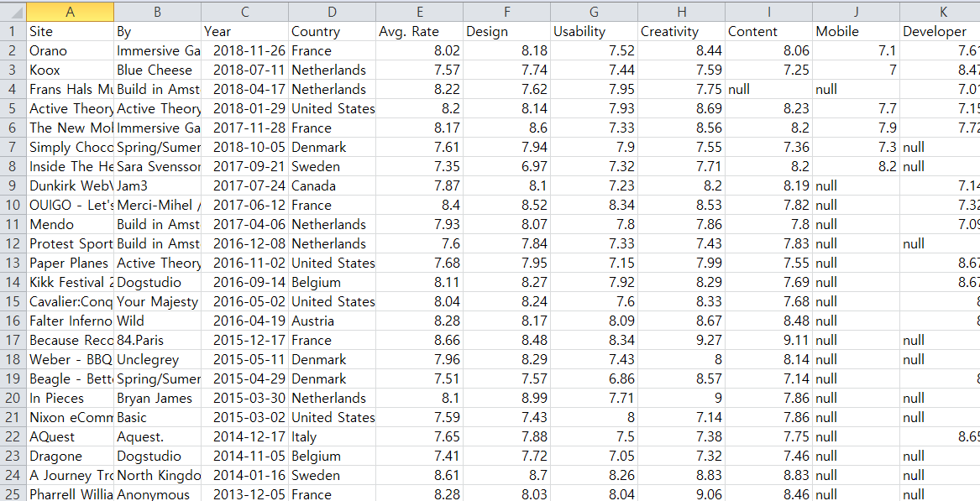Select the "In Pieces" site cell
Screen dimensions: 980x501
(x=70, y=398)
